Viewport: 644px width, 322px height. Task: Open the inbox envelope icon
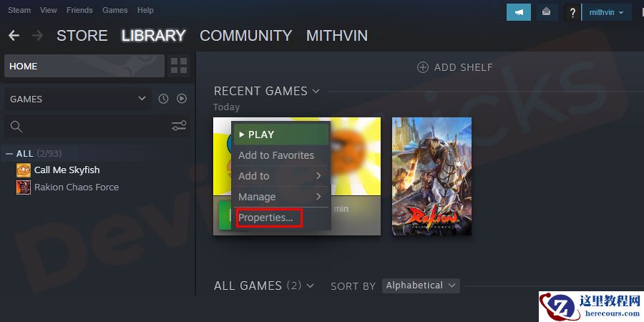click(x=546, y=12)
